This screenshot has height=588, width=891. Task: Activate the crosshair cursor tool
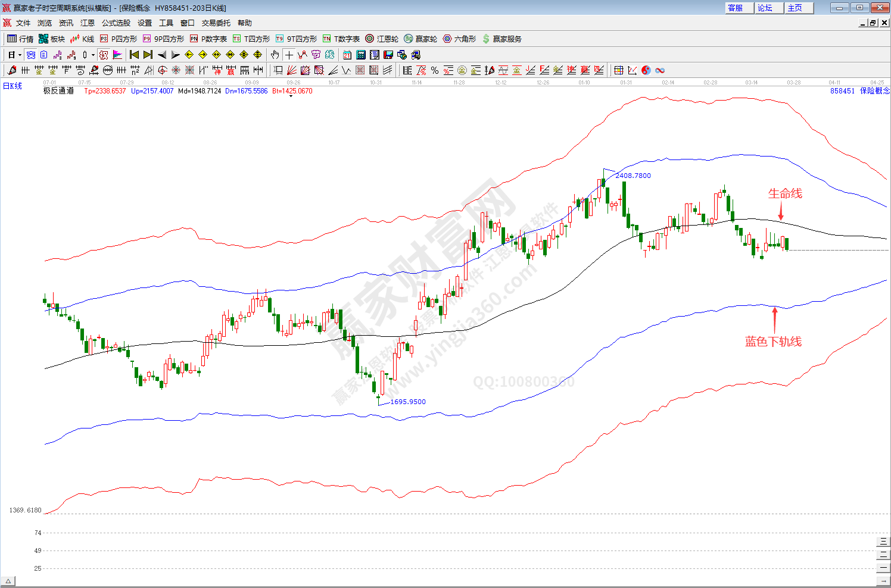(x=289, y=55)
